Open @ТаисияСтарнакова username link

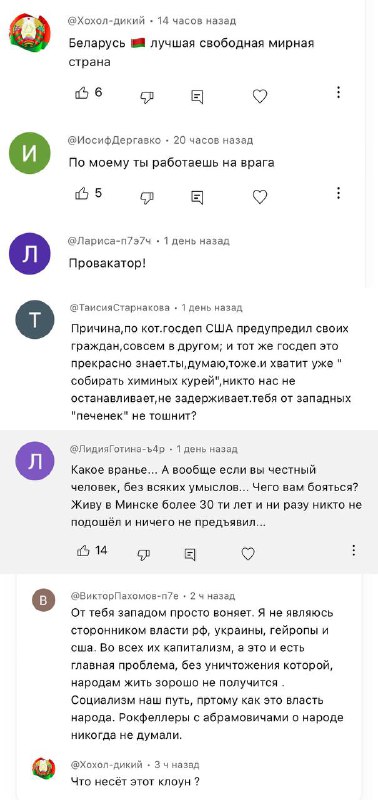(119, 308)
